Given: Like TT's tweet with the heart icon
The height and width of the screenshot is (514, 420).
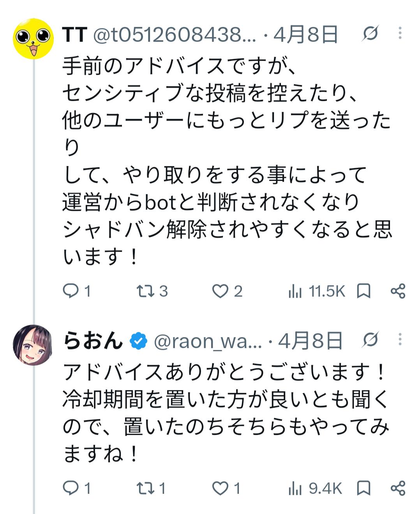Looking at the screenshot, I should coord(220,291).
